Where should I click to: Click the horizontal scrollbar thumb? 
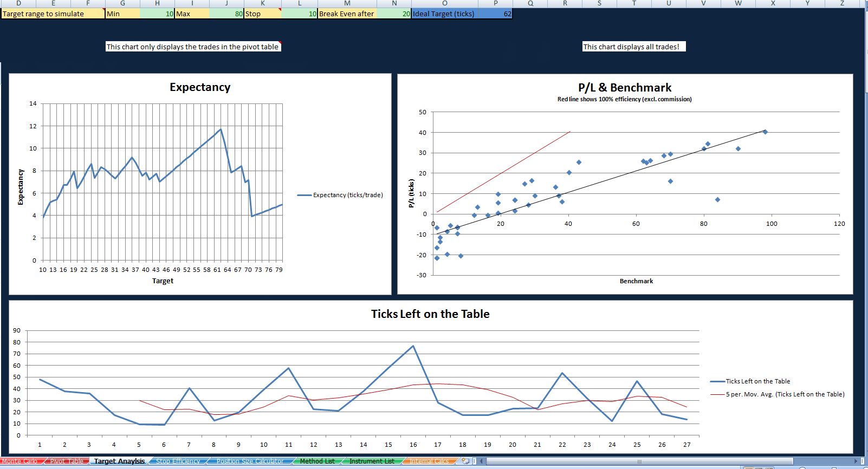coord(639,461)
